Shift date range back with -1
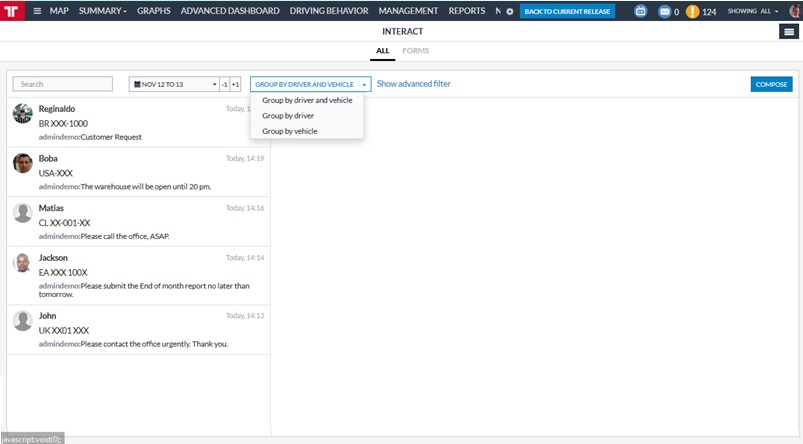 pyautogui.click(x=224, y=84)
